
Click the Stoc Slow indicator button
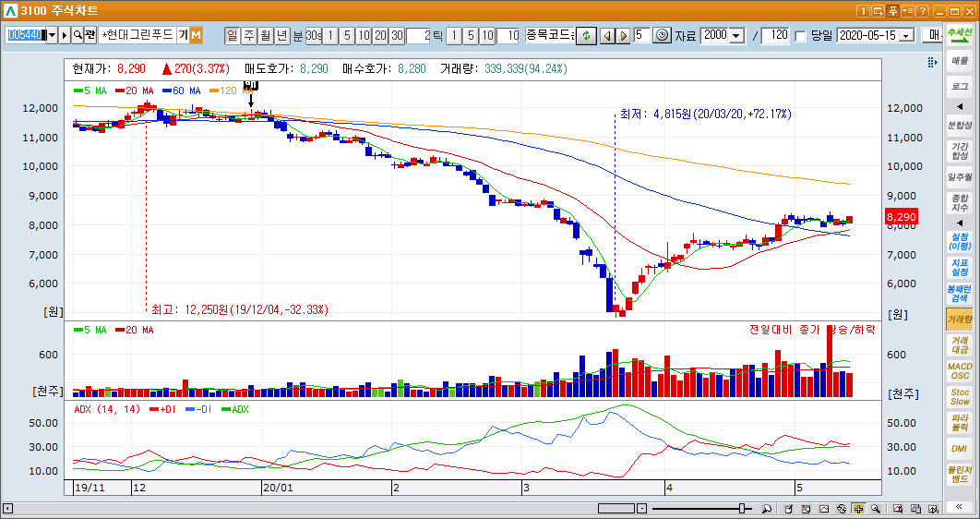point(960,396)
